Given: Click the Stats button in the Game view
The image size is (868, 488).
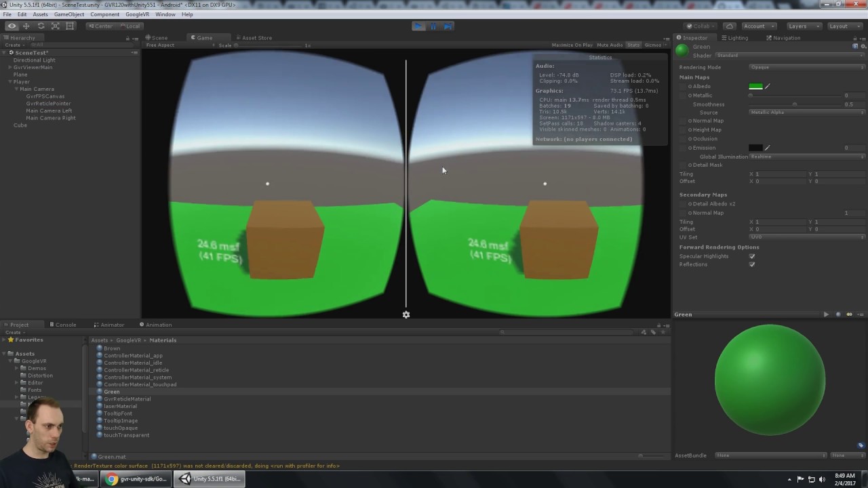Looking at the screenshot, I should [x=633, y=45].
